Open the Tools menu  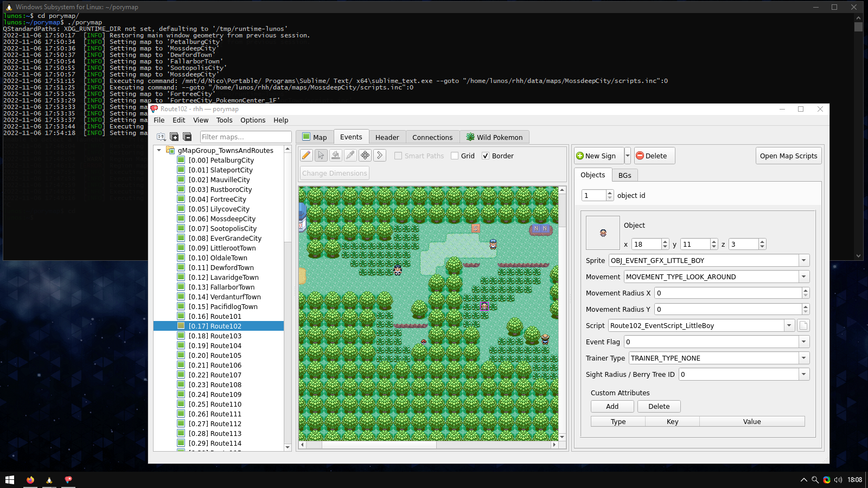[x=224, y=120]
